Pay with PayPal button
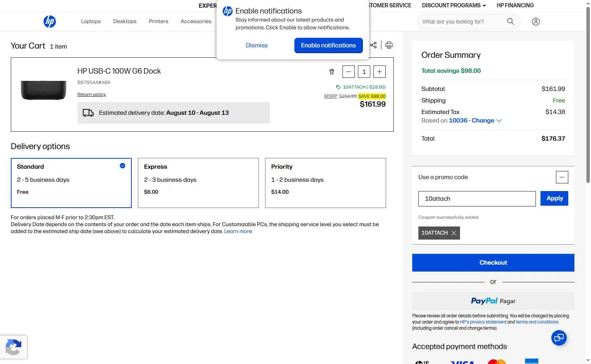The image size is (591, 364). [x=493, y=301]
